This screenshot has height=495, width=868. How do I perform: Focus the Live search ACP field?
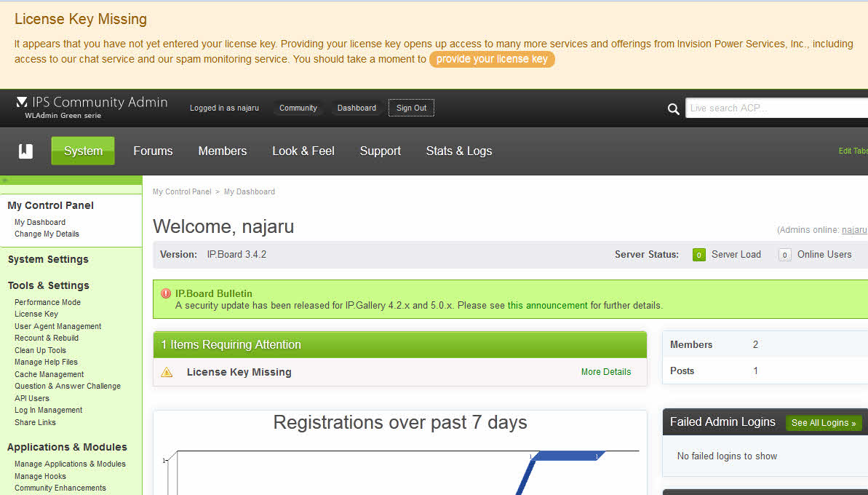tap(776, 108)
